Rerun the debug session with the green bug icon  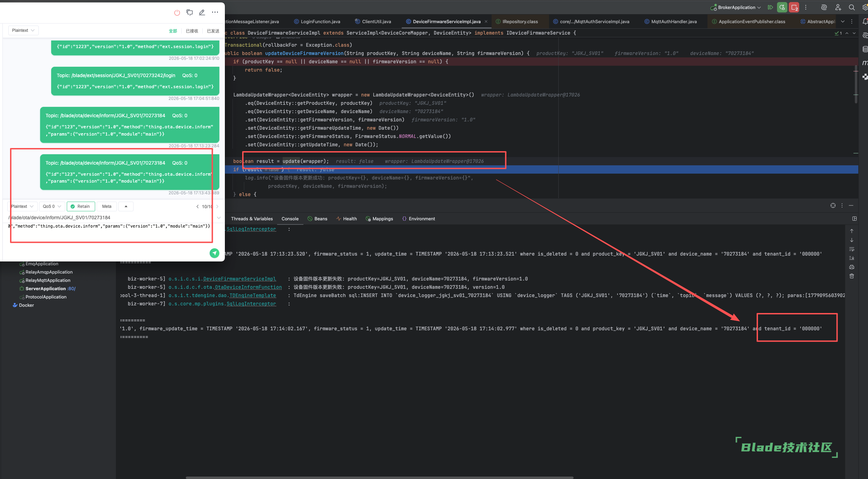click(x=782, y=7)
